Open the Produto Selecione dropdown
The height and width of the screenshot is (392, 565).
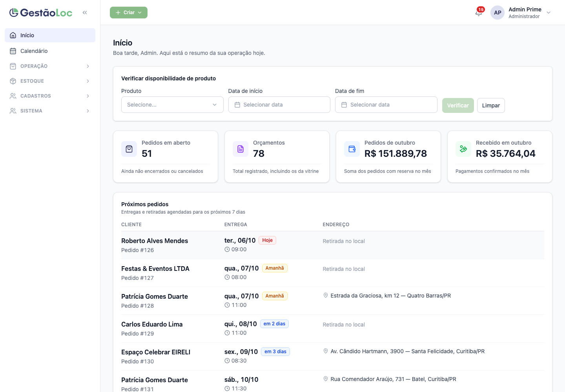click(172, 105)
